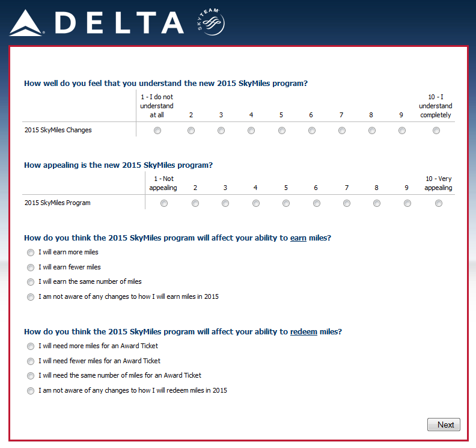This screenshot has width=476, height=448.
Task: Pick 'not aware of changes' for earning miles
Action: click(31, 297)
